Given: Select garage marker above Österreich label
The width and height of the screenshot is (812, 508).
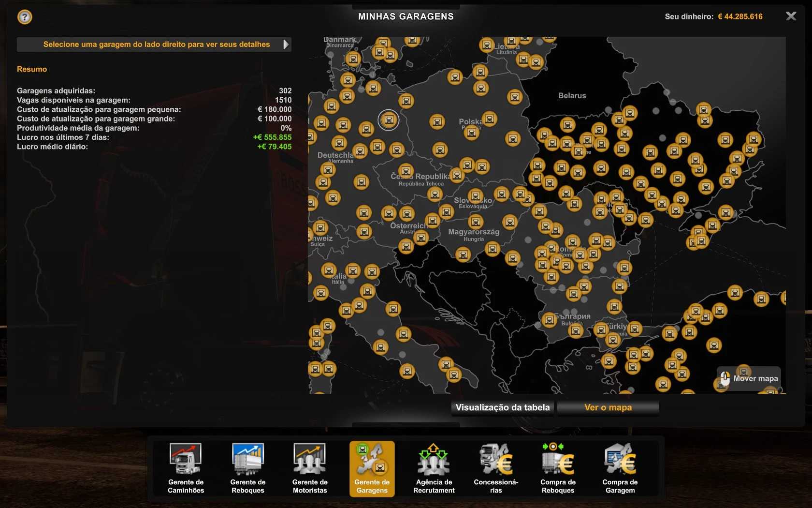Looking at the screenshot, I should coord(407,213).
